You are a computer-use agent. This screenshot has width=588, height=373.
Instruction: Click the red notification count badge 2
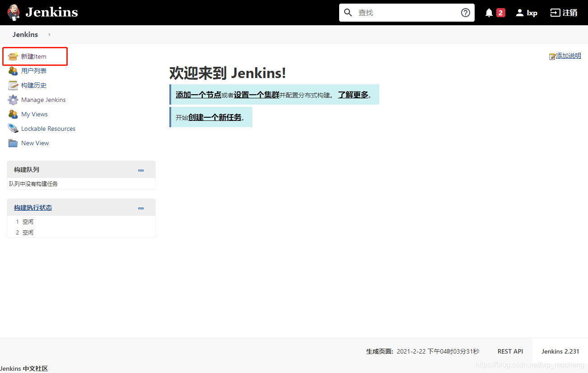[500, 13]
